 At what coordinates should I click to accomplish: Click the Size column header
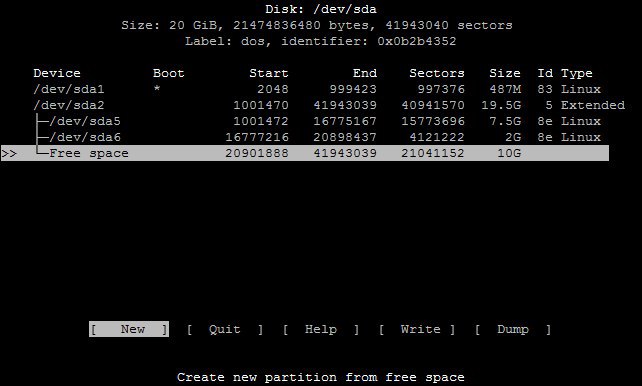pyautogui.click(x=505, y=73)
